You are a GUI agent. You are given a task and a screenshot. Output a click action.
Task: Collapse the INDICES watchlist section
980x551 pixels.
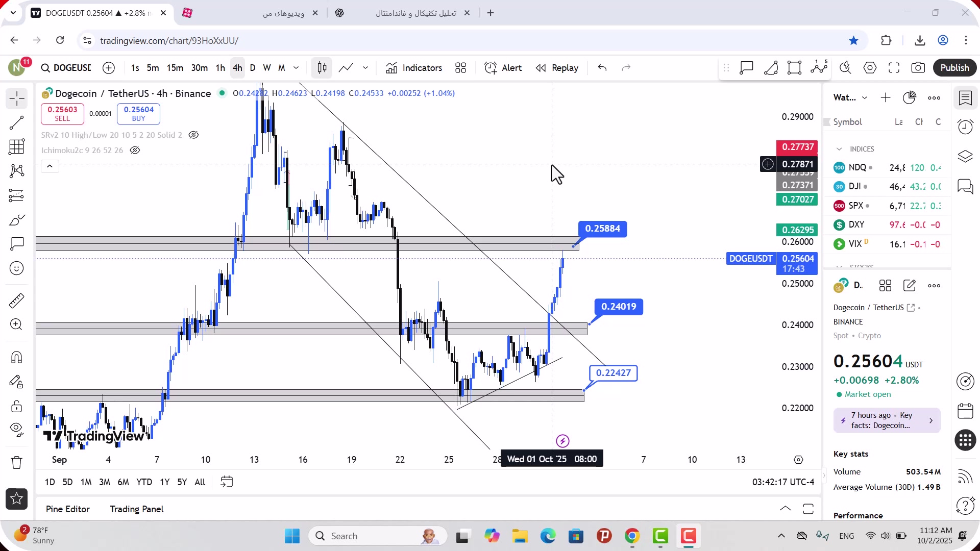[839, 149]
